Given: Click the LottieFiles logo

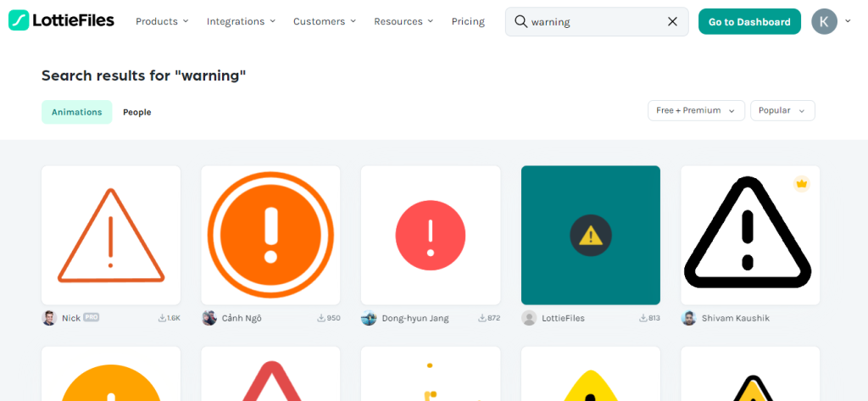Looking at the screenshot, I should coord(61,21).
